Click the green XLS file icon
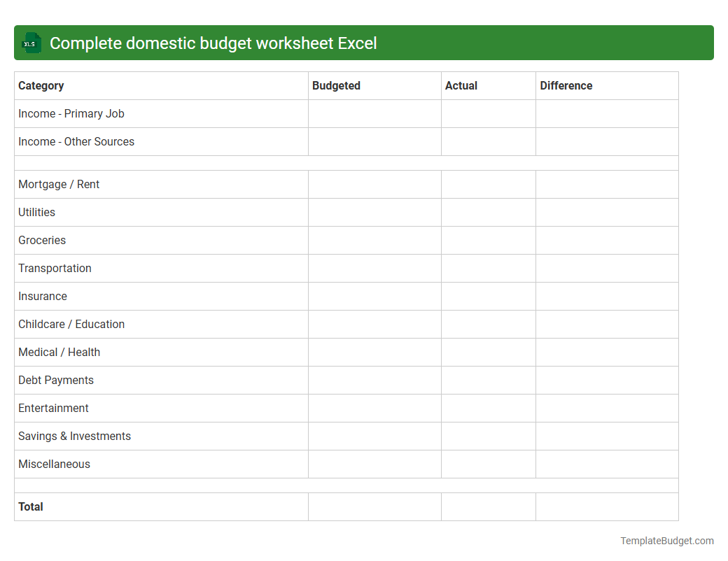 [31, 43]
